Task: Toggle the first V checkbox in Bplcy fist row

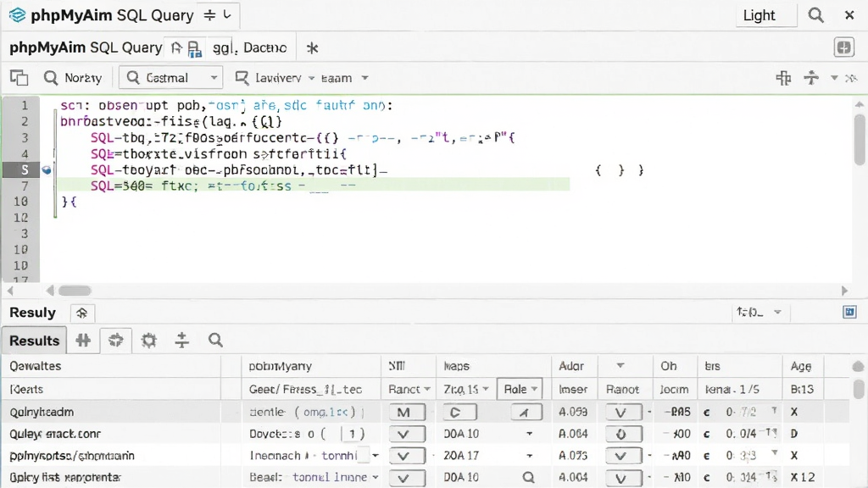Action: (x=407, y=478)
